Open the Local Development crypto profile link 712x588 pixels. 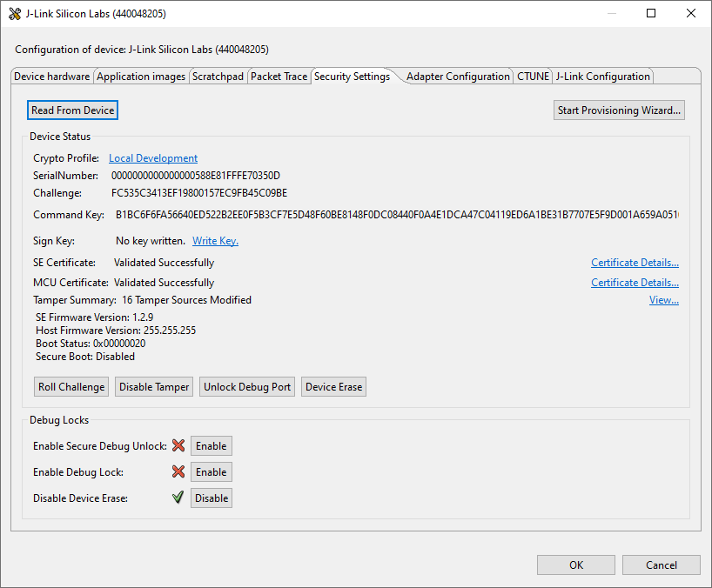153,157
